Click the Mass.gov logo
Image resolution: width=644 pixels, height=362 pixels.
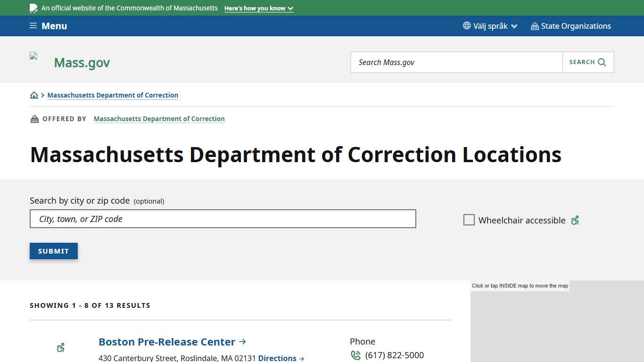tap(81, 62)
